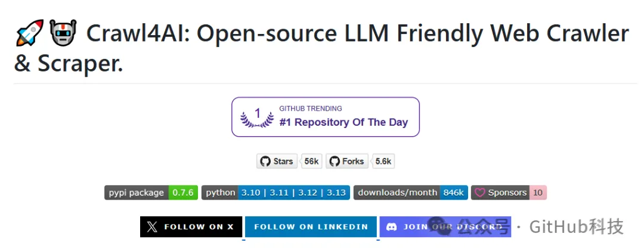Click the Discord logo icon

(392, 227)
